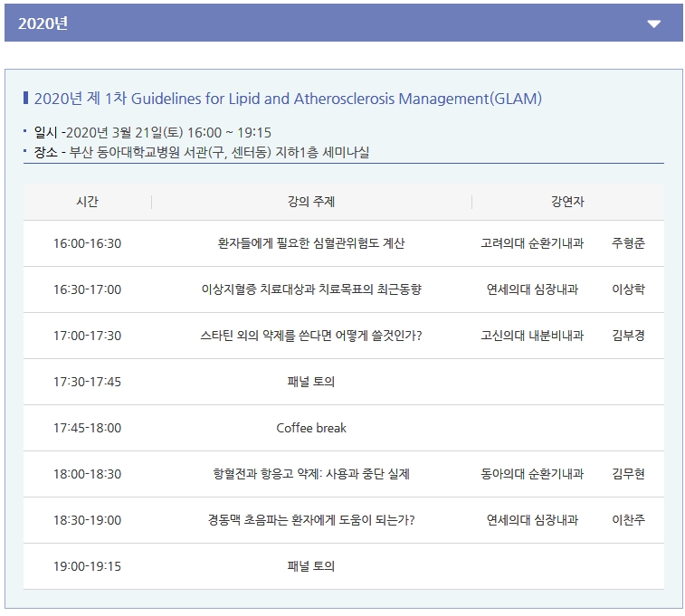Screen dimensions: 685x616
Task: Select topic 경동맥 초음파는 환자에게 도움이 되는가
Action: pos(311,520)
